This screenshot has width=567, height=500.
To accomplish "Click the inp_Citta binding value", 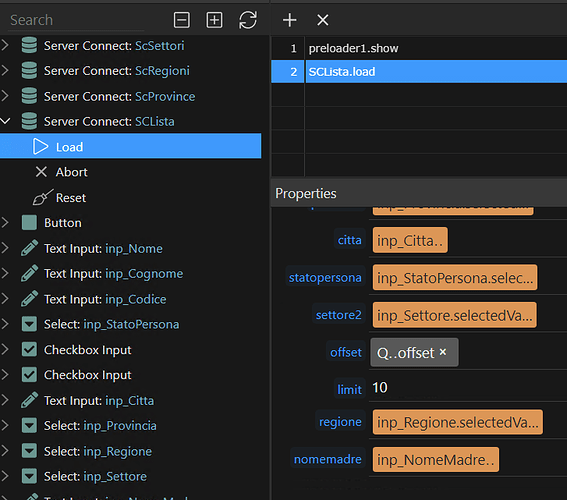I will 410,240.
